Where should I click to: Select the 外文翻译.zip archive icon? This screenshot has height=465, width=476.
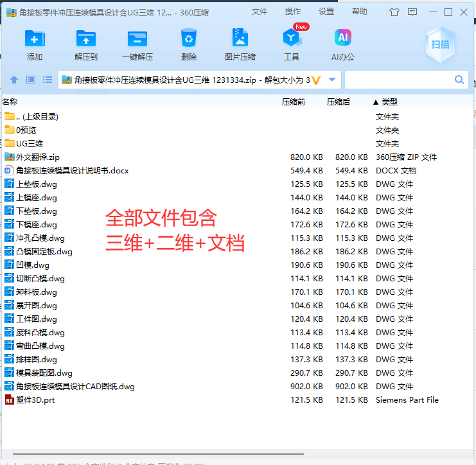(x=10, y=157)
